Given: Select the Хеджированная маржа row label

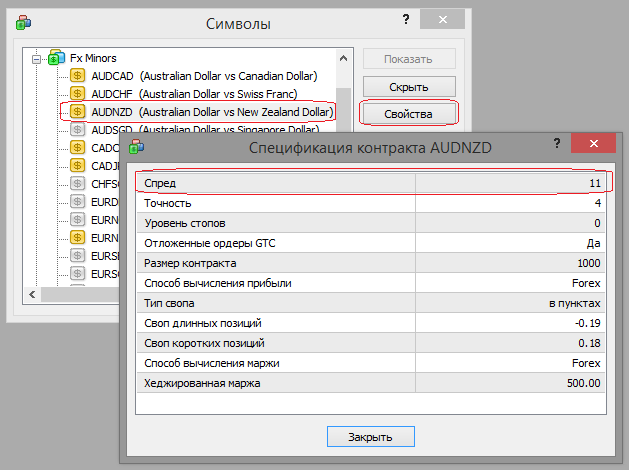Looking at the screenshot, I should coord(202,383).
